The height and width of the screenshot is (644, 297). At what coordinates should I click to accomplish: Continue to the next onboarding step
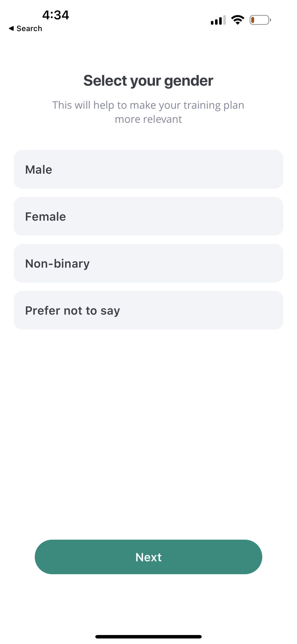click(148, 557)
